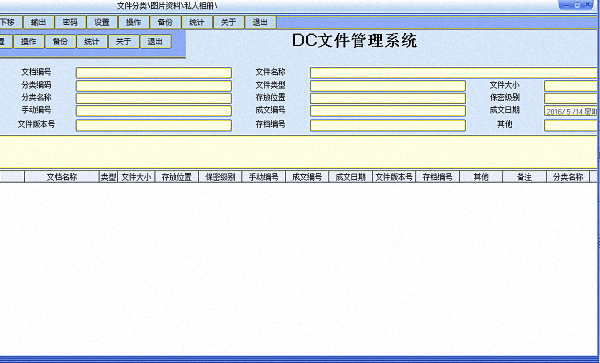Click the 存档编号 column header
This screenshot has height=363, width=600.
(x=437, y=177)
